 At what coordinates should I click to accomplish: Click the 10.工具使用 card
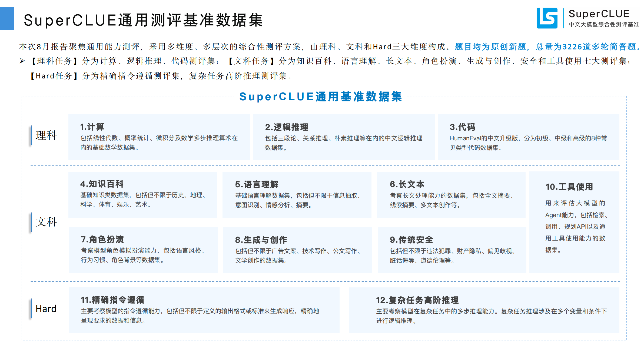pyautogui.click(x=574, y=222)
